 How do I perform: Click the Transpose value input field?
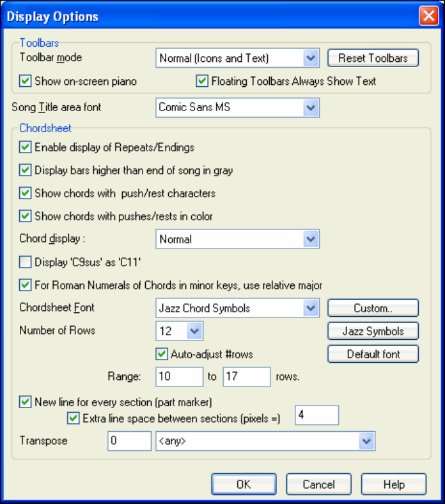coord(129,441)
